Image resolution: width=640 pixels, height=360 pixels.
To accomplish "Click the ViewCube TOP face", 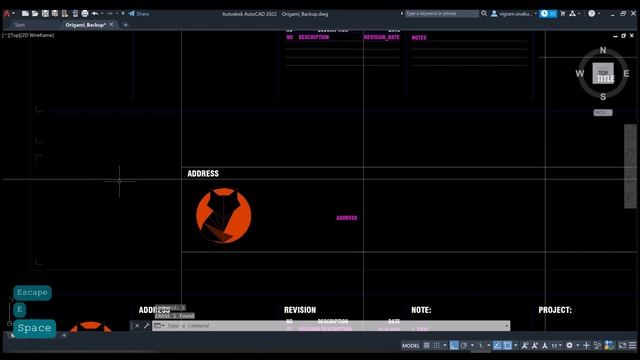I will [x=603, y=73].
